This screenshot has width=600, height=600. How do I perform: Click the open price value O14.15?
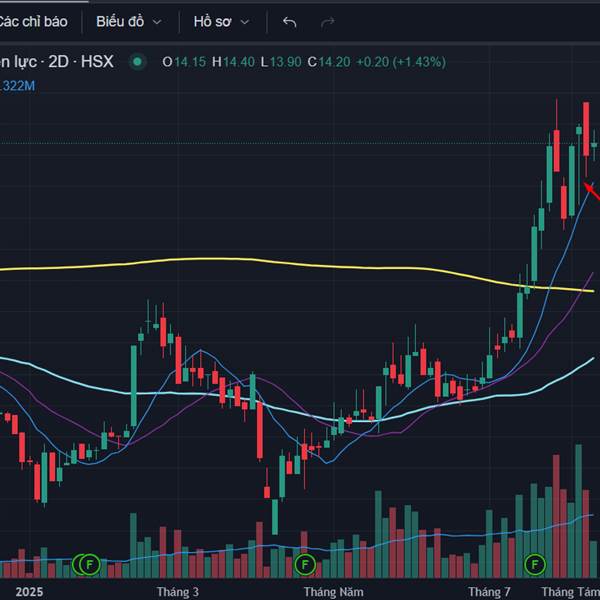184,62
